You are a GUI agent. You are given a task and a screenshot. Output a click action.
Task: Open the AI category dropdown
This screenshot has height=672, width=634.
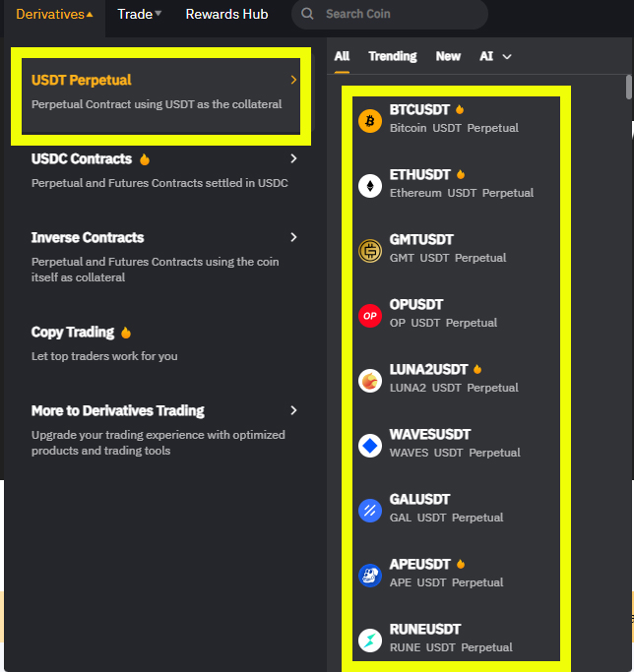pos(495,56)
